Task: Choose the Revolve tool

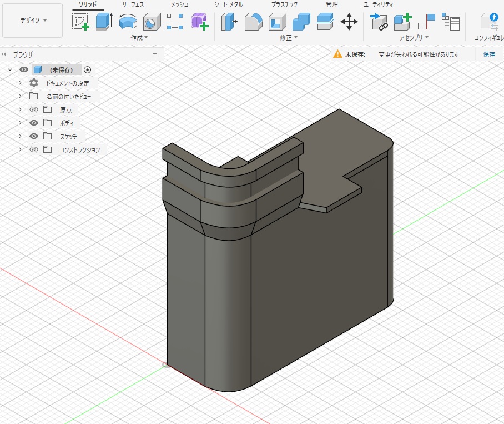Action: (128, 22)
